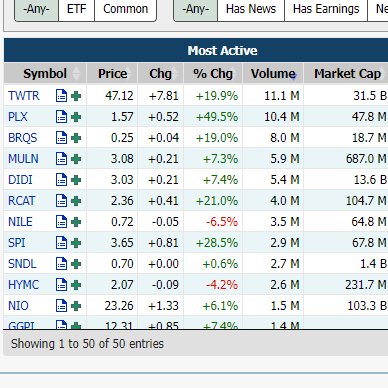The width and height of the screenshot is (388, 388).
Task: Open the BRQS symbol link
Action: click(x=22, y=138)
